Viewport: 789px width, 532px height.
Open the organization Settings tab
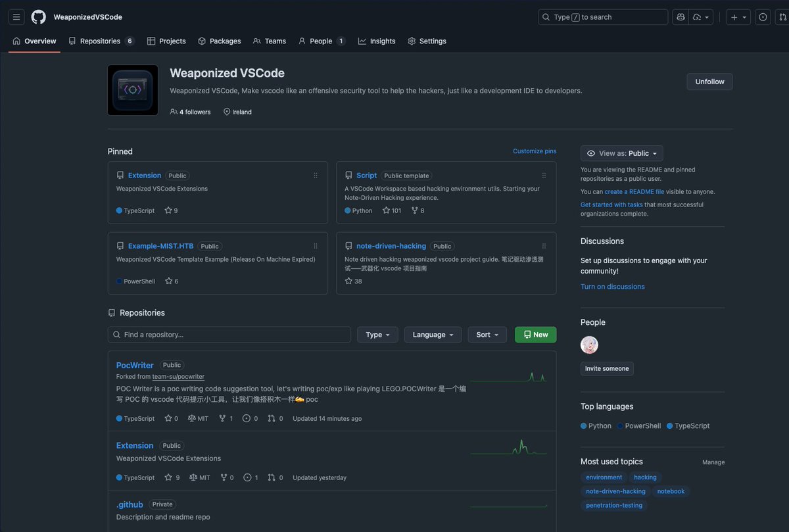[427, 41]
